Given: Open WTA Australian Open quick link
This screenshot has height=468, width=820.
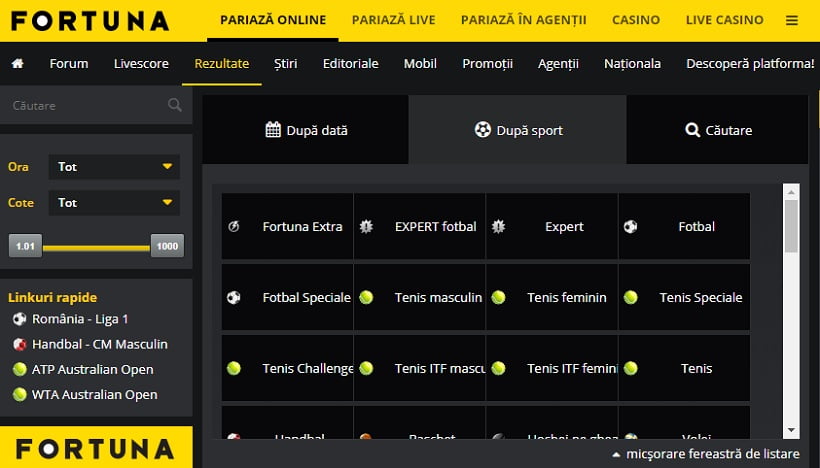Looking at the screenshot, I should click(96, 395).
